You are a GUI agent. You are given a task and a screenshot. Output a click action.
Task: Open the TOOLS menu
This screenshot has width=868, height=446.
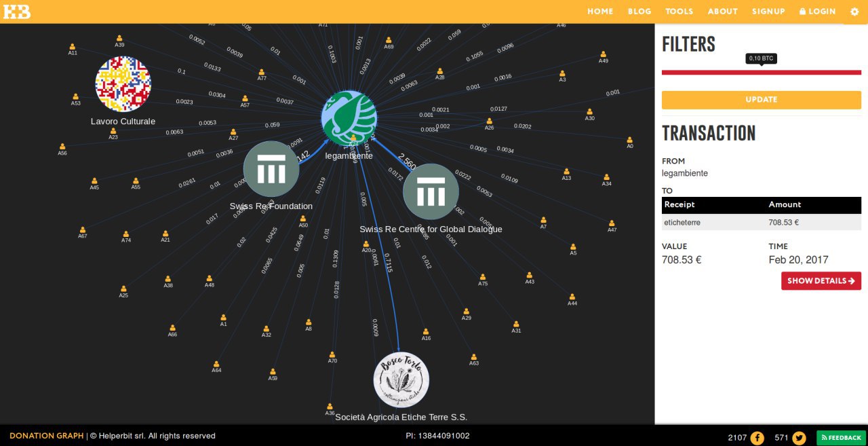[679, 12]
